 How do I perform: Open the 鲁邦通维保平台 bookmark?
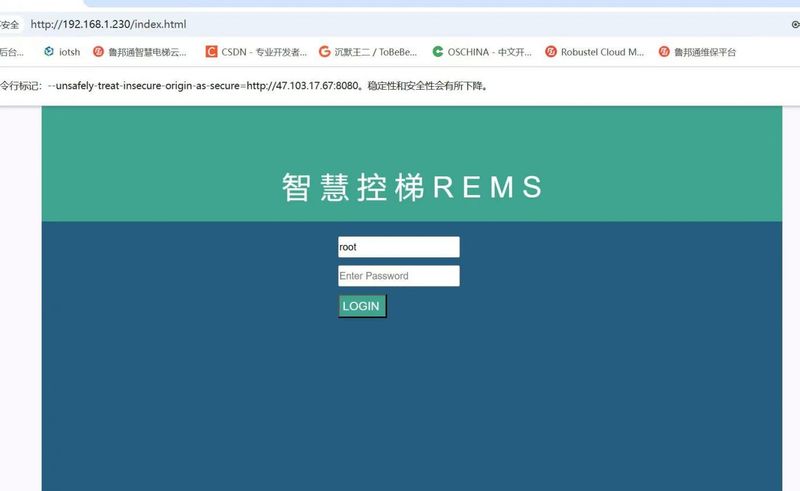point(697,52)
